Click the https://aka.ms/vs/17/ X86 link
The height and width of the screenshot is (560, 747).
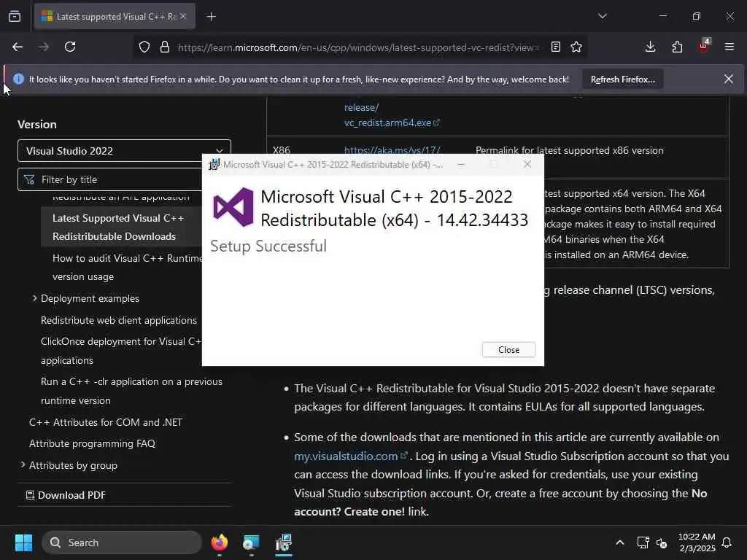click(392, 150)
